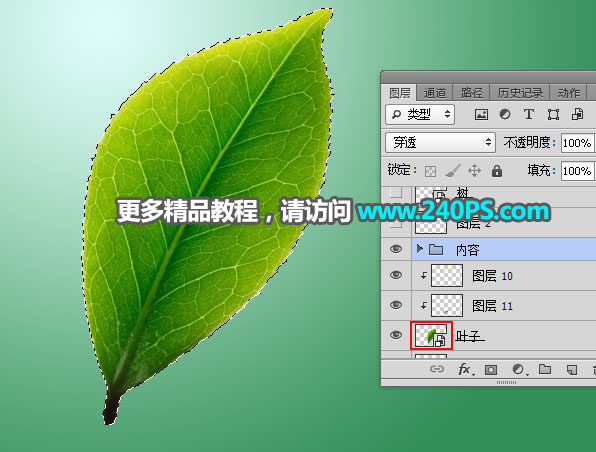Create a new group folder icon

[545, 369]
